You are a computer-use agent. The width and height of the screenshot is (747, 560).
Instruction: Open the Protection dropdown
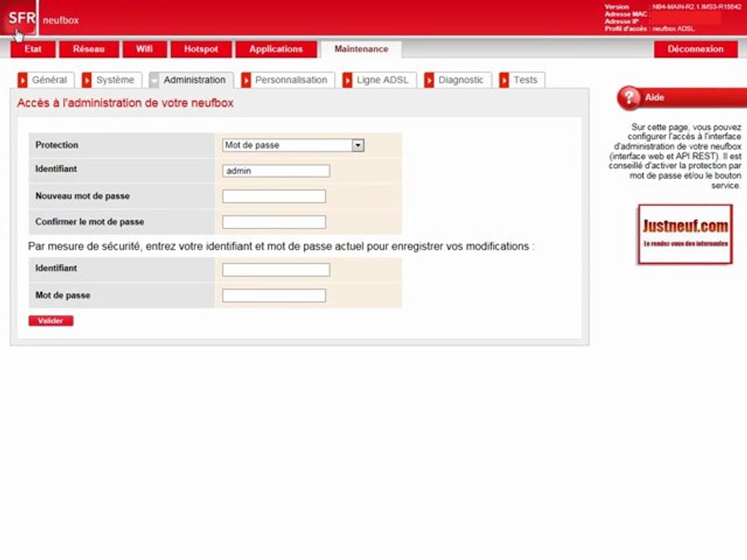293,145
